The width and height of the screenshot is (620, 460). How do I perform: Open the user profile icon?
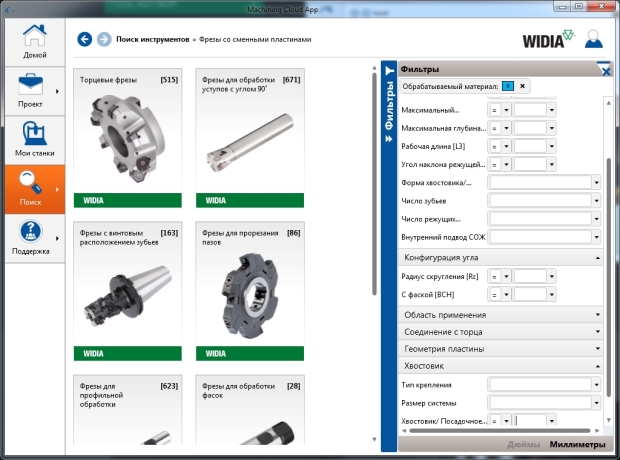(x=594, y=39)
